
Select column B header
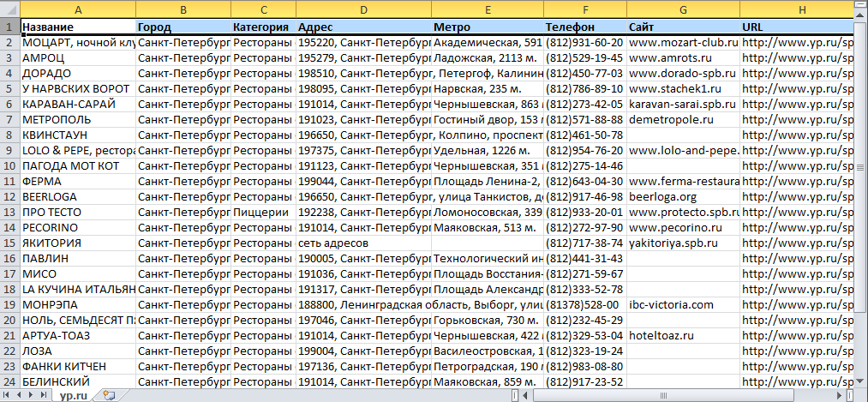[183, 9]
